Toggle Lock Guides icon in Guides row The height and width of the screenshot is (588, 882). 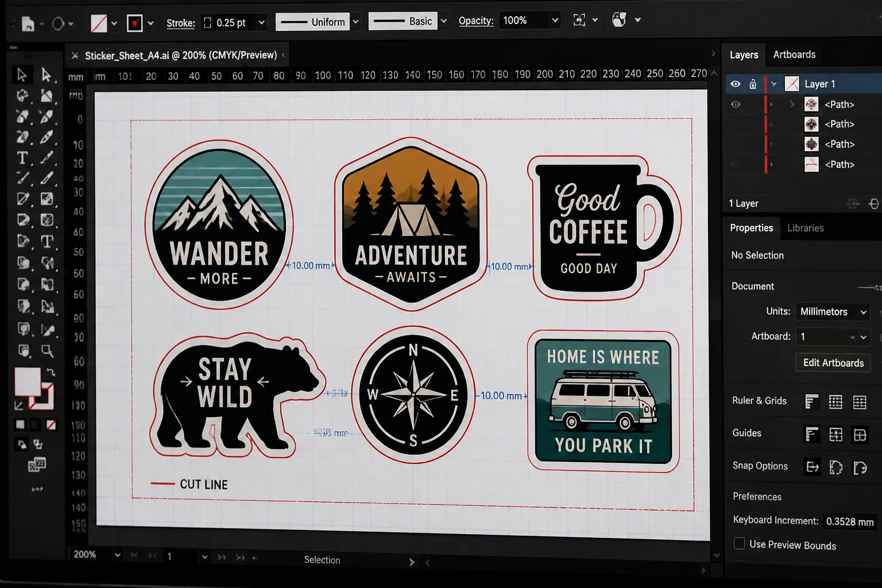[x=835, y=435]
